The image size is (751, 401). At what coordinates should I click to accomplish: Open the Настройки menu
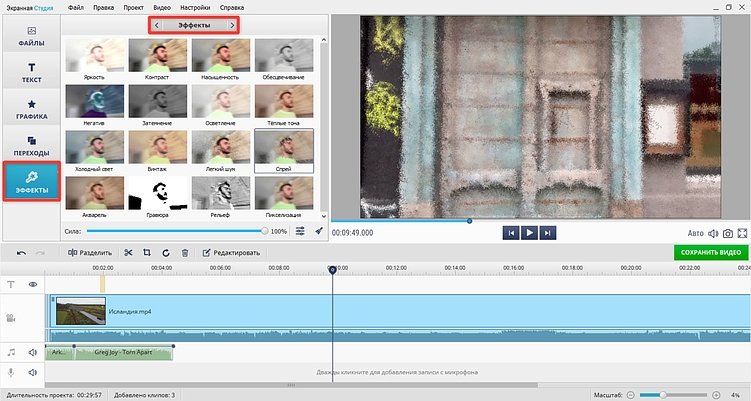[x=195, y=8]
